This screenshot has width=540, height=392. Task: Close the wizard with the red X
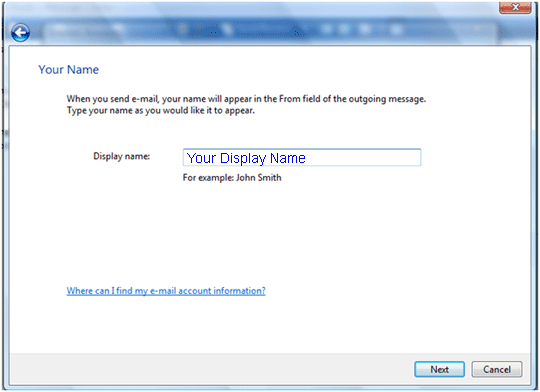point(515,7)
